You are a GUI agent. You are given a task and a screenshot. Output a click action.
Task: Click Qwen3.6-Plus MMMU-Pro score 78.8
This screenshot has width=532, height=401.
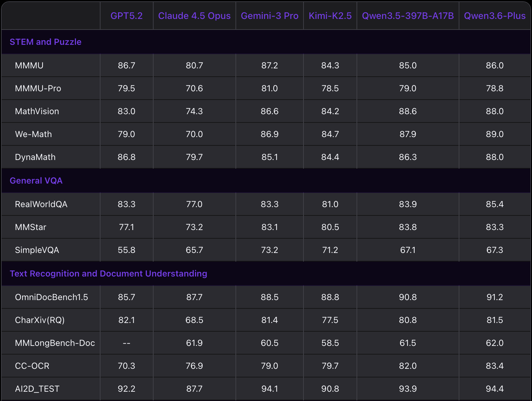[x=495, y=88]
